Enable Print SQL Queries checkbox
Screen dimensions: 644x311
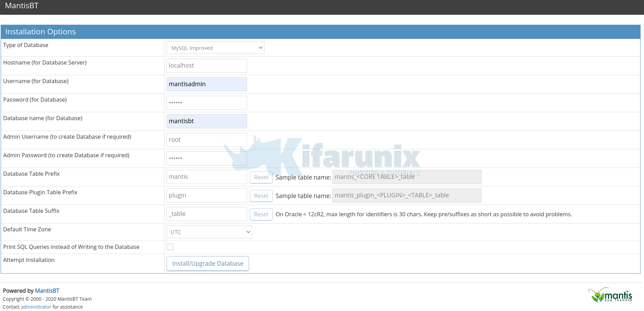point(170,247)
